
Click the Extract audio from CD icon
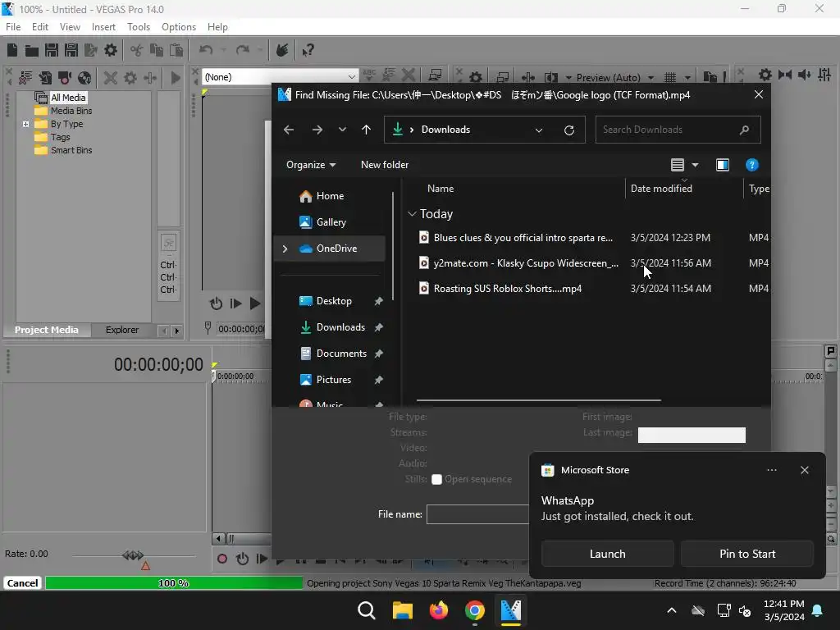click(x=84, y=78)
